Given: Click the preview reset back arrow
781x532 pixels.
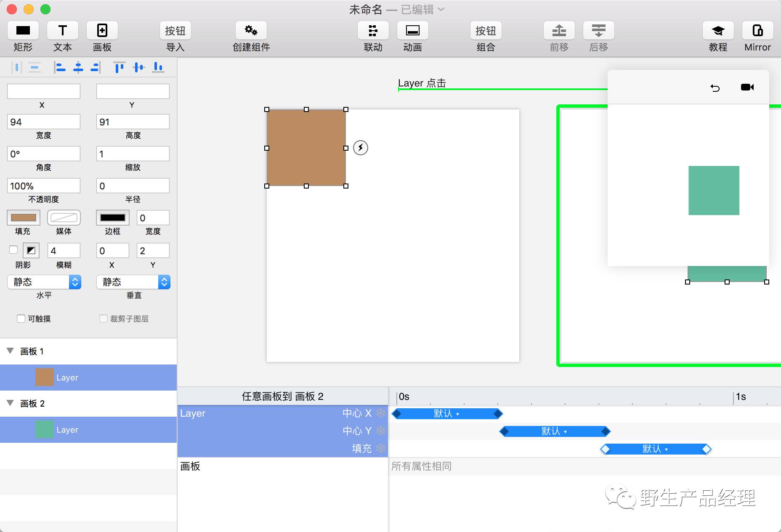Looking at the screenshot, I should click(x=715, y=88).
